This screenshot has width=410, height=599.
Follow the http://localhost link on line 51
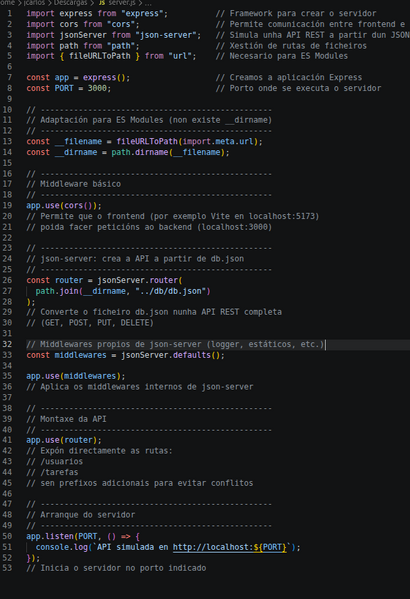pyautogui.click(x=229, y=547)
